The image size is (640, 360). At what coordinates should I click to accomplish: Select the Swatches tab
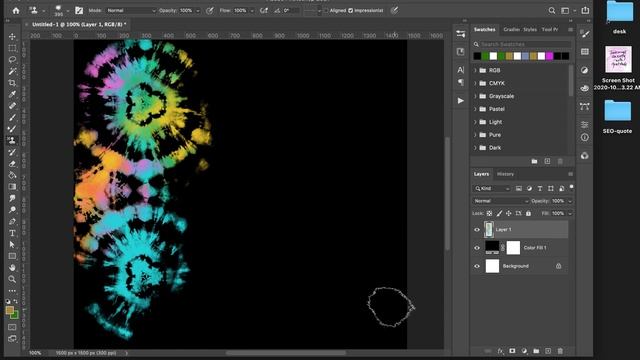(484, 29)
